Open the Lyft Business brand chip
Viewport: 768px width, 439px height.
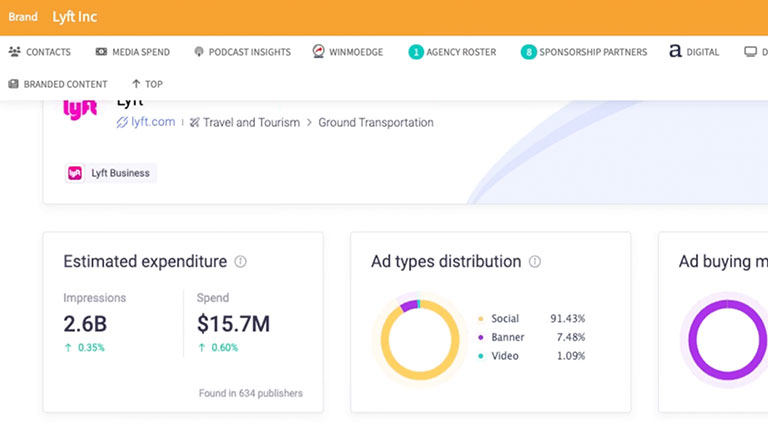coord(111,173)
